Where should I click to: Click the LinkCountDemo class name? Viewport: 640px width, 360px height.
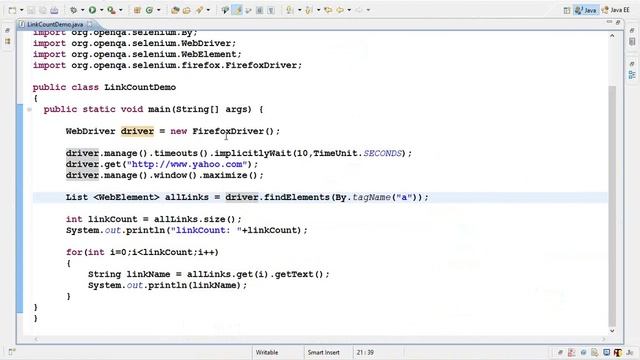tap(140, 87)
